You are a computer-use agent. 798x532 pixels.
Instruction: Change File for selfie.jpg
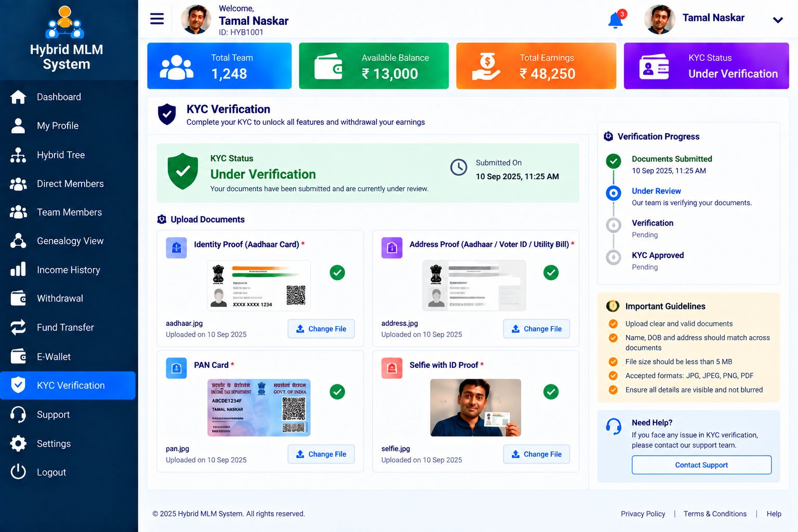pos(537,454)
